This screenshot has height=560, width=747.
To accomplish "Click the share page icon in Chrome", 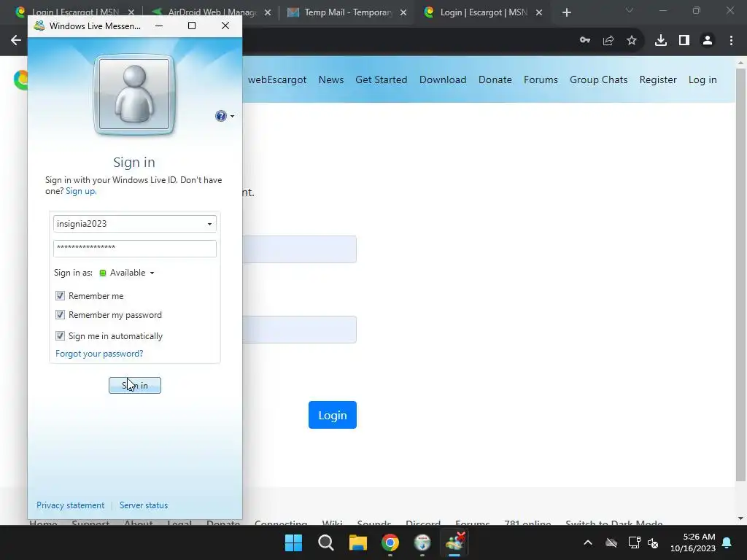I will [x=608, y=41].
